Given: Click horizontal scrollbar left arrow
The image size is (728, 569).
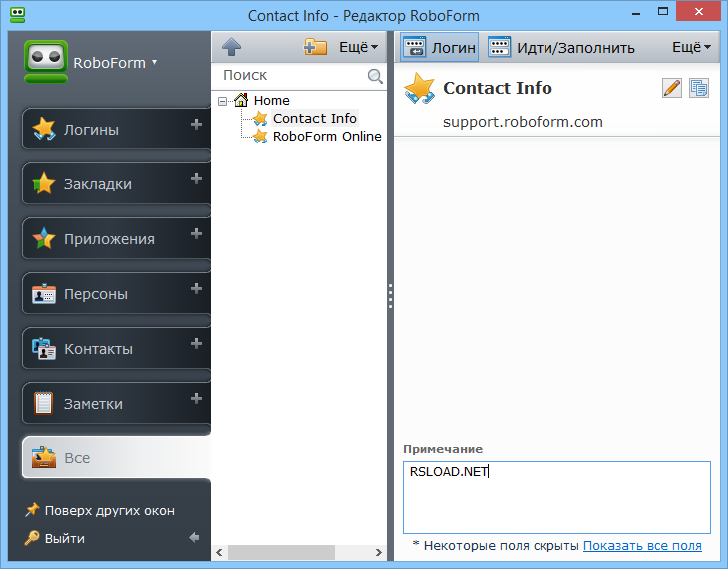Looking at the screenshot, I should pos(219,552).
